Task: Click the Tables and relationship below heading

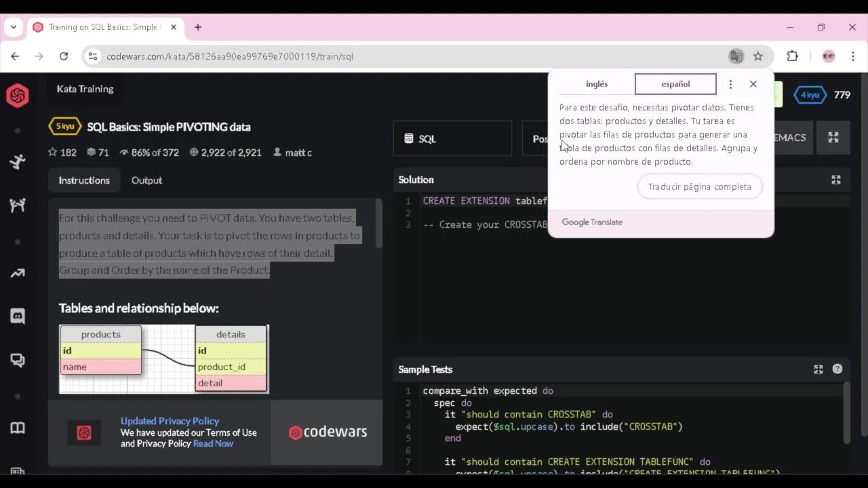Action: [138, 308]
